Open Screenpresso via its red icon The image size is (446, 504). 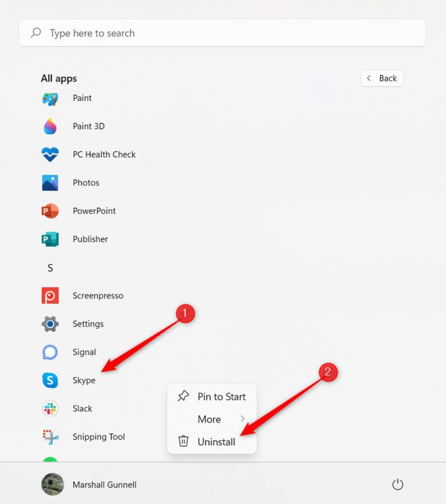tap(50, 296)
